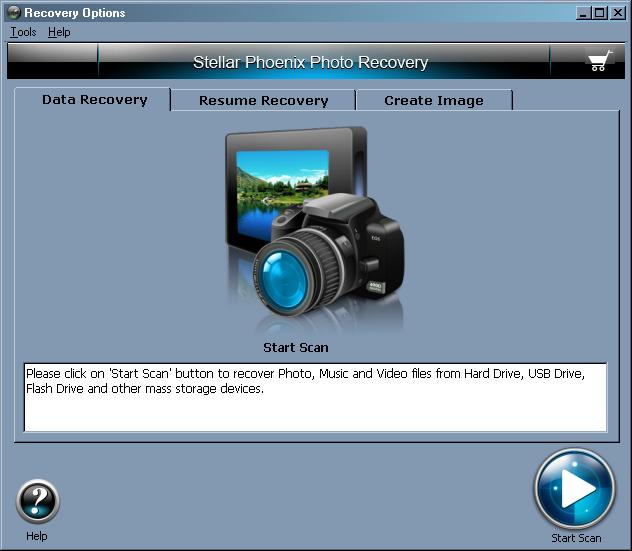Click the shopping cart purchase icon
This screenshot has width=632, height=551.
598,62
